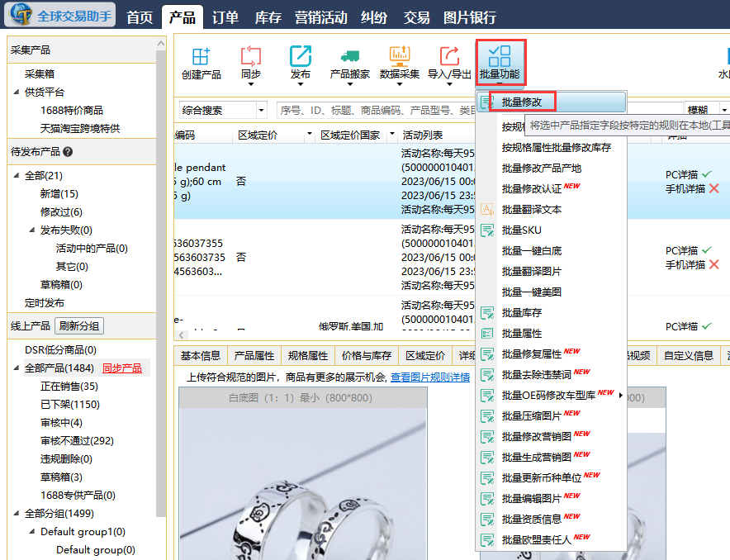Click the icon beside 批量修改营销图
Image resolution: width=730 pixels, height=560 pixels.
coord(487,437)
